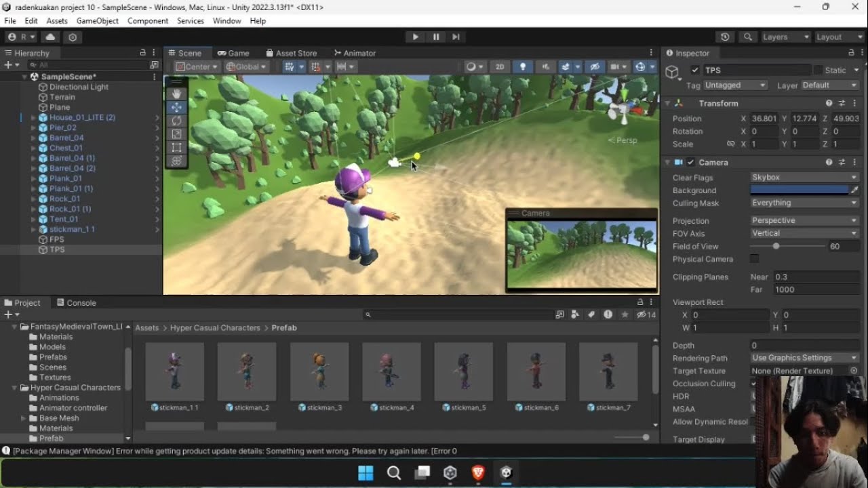Select stickman_3 prefab thumbnail

coord(319,372)
